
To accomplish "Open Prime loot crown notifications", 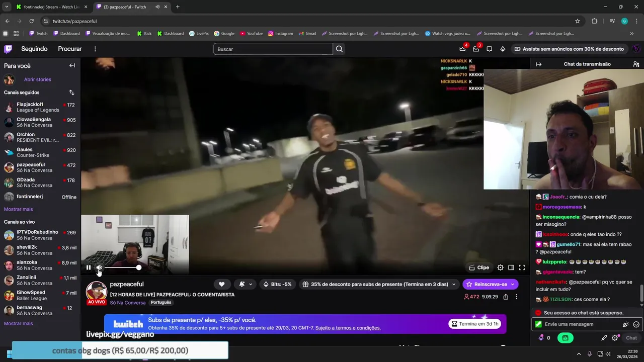I will pos(462,49).
